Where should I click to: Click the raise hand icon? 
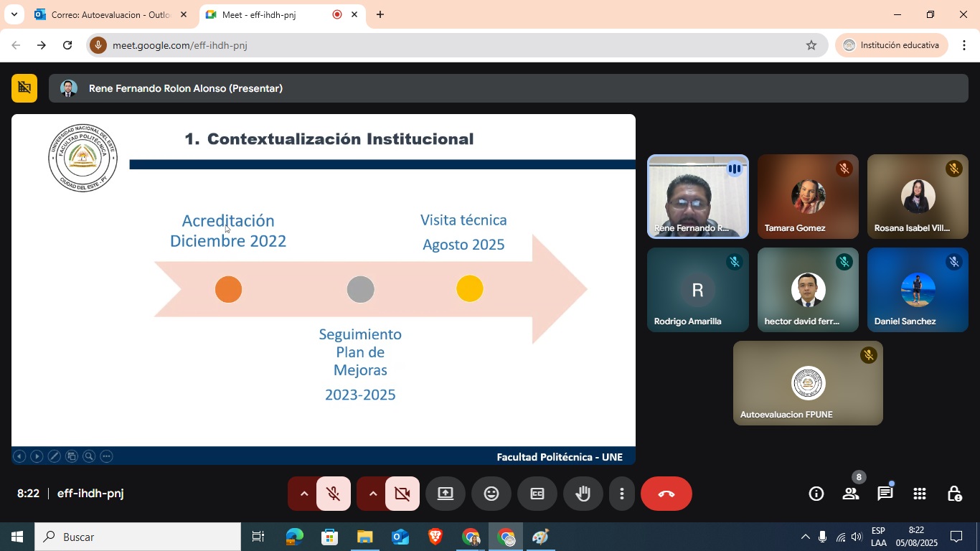pos(583,494)
